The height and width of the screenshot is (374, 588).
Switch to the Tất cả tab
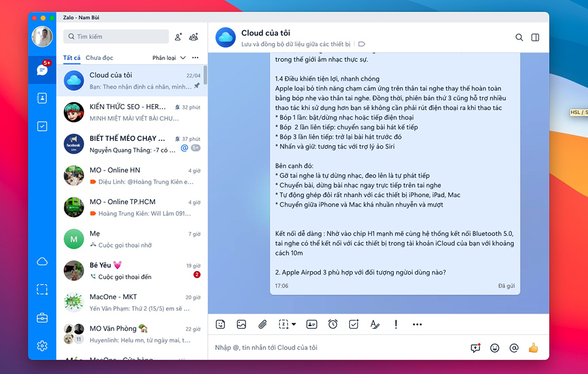[72, 57]
